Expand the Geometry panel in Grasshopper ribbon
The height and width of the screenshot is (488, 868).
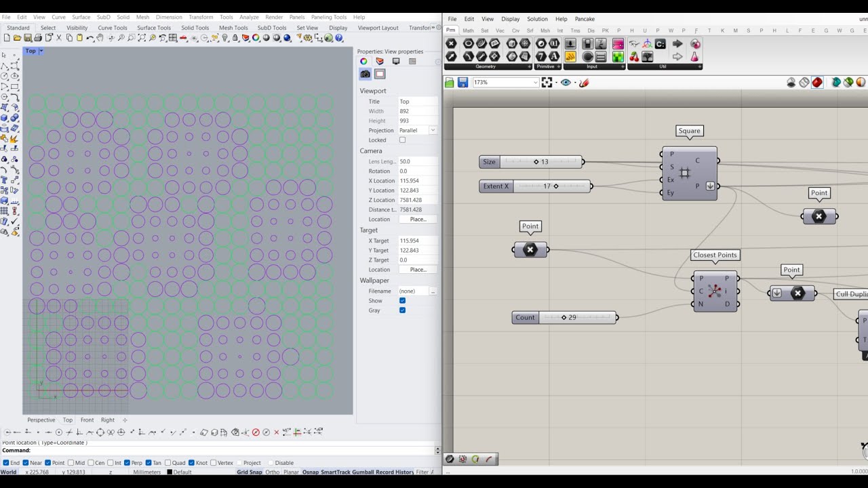click(529, 66)
